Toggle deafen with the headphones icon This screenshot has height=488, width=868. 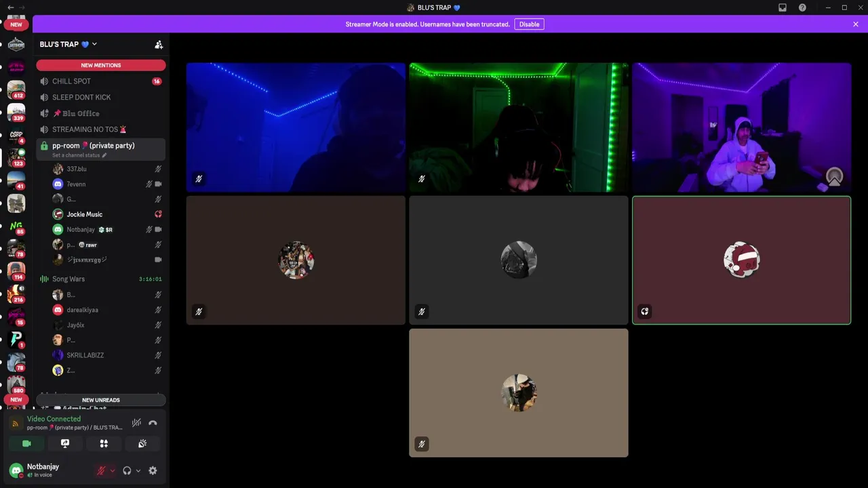click(127, 470)
